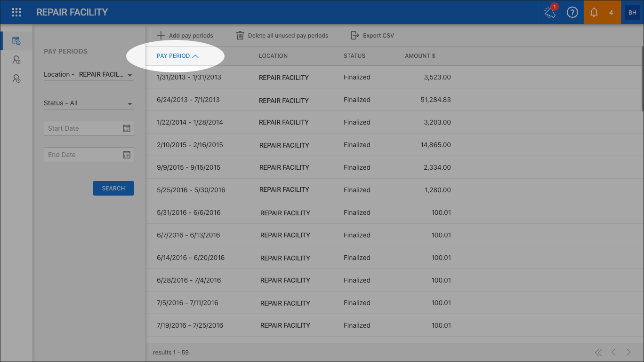Viewport: 644px width, 362px height.
Task: Expand the Status - All dropdown
Action: tap(89, 103)
